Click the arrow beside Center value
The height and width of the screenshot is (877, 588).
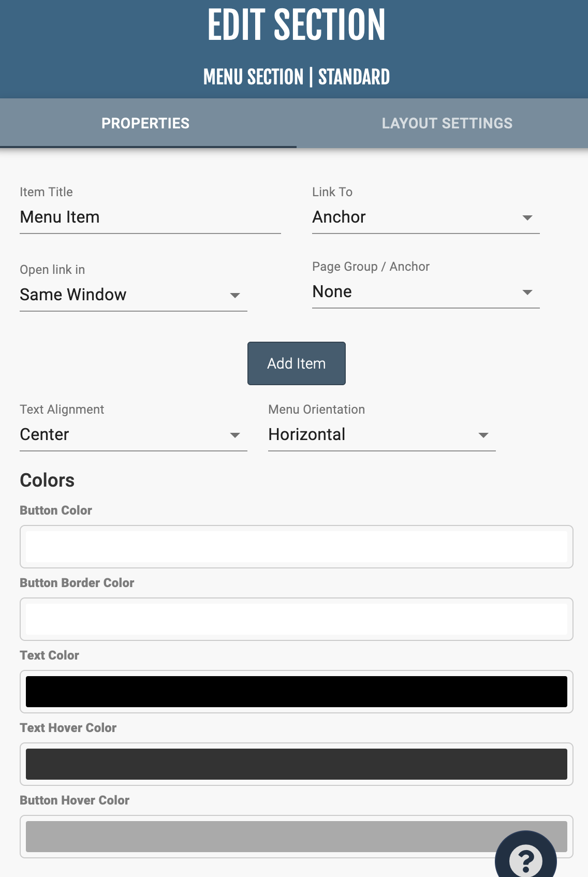pos(235,435)
